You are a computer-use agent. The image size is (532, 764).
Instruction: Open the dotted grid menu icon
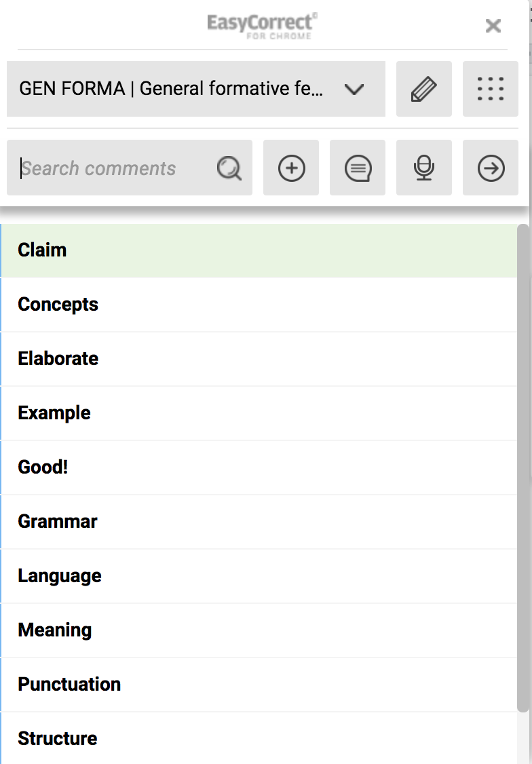click(490, 89)
